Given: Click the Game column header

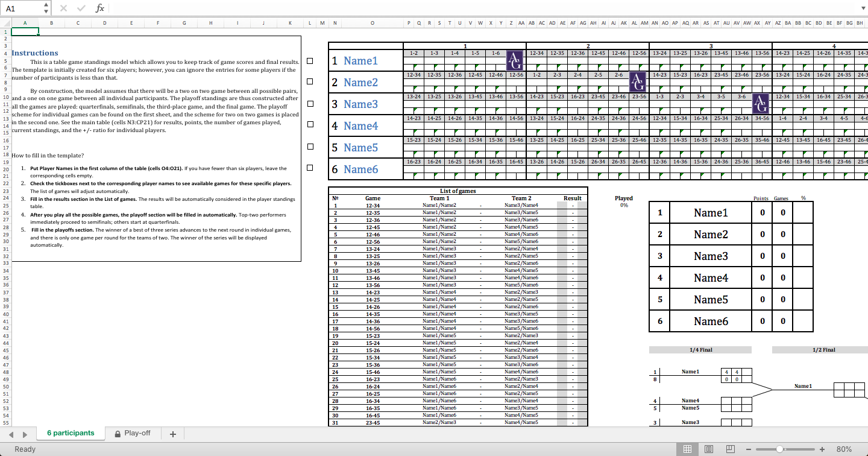Looking at the screenshot, I should 373,198.
